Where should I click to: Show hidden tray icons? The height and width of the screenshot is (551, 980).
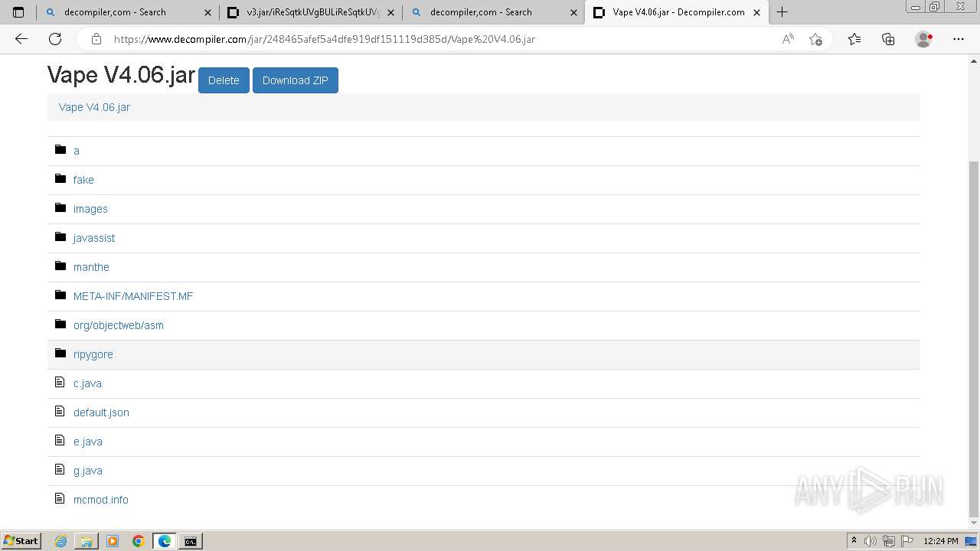(x=854, y=541)
